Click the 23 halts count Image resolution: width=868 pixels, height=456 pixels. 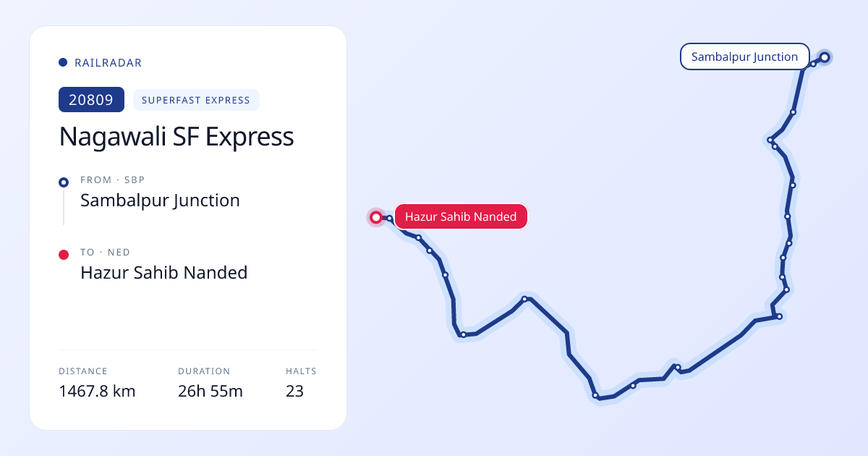(294, 392)
